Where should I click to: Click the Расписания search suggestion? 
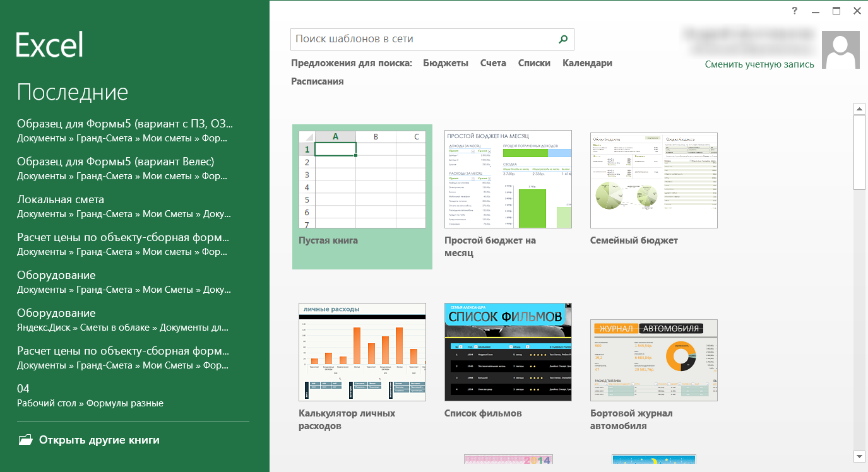tap(317, 81)
